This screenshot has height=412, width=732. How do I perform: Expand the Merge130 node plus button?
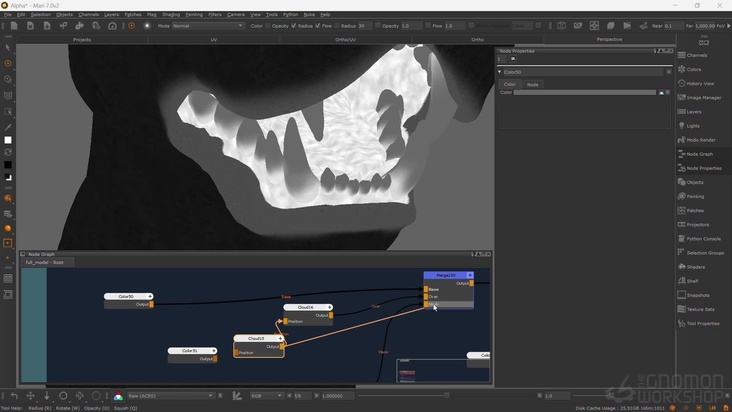tap(470, 275)
